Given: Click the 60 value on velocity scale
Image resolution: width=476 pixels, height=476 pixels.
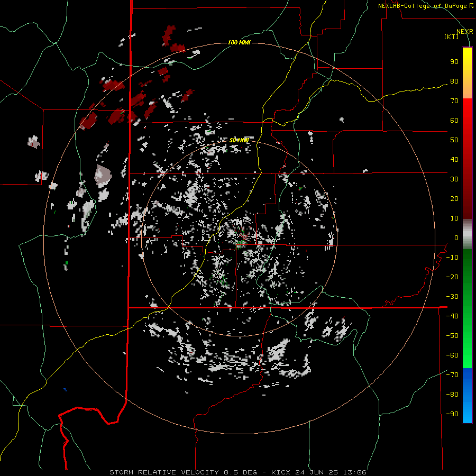Looking at the screenshot, I should 454,121.
